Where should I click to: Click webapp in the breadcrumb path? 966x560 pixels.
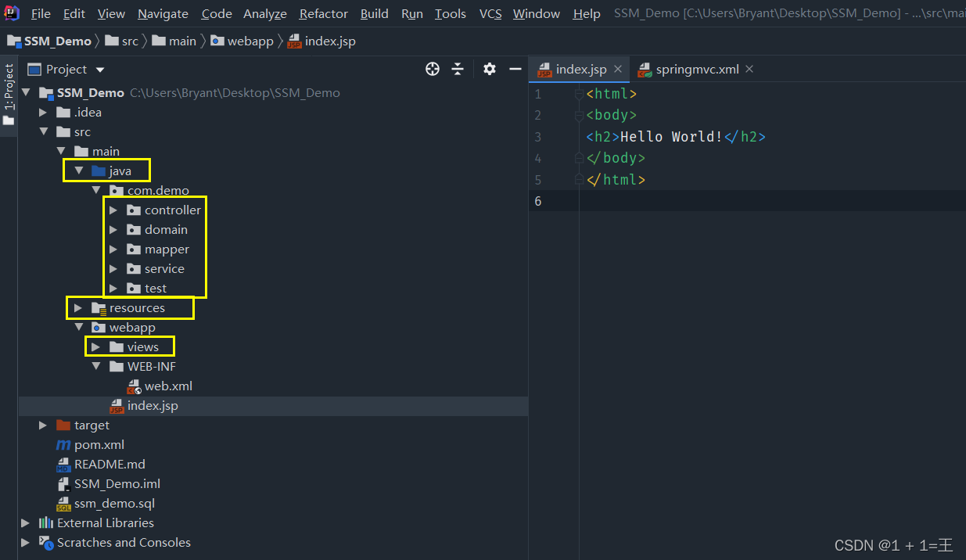point(242,41)
